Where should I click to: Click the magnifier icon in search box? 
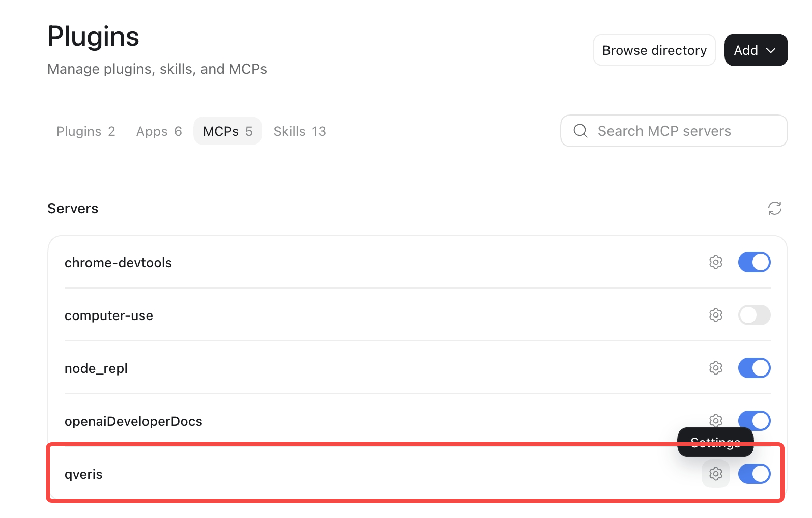pos(581,131)
